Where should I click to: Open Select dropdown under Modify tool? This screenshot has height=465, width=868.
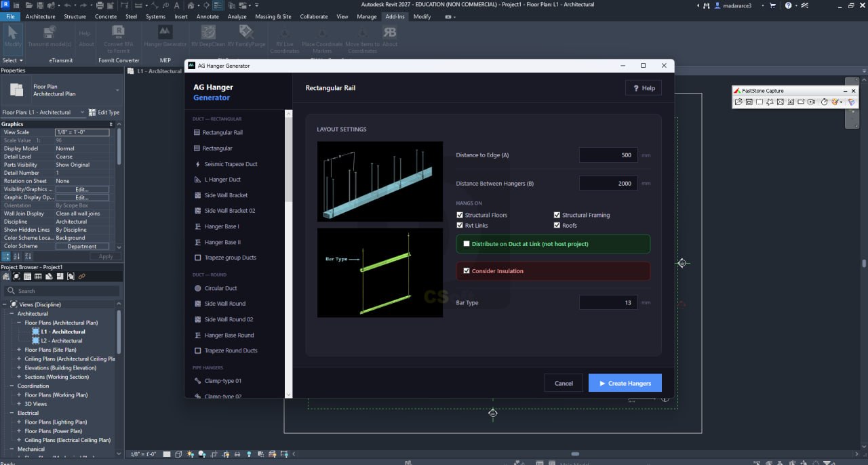coord(12,60)
